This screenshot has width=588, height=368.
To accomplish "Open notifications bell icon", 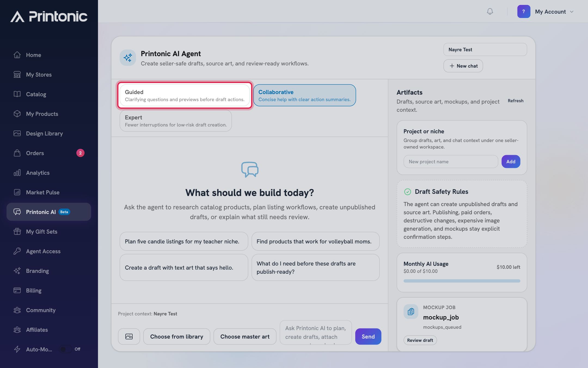I will coord(490,11).
